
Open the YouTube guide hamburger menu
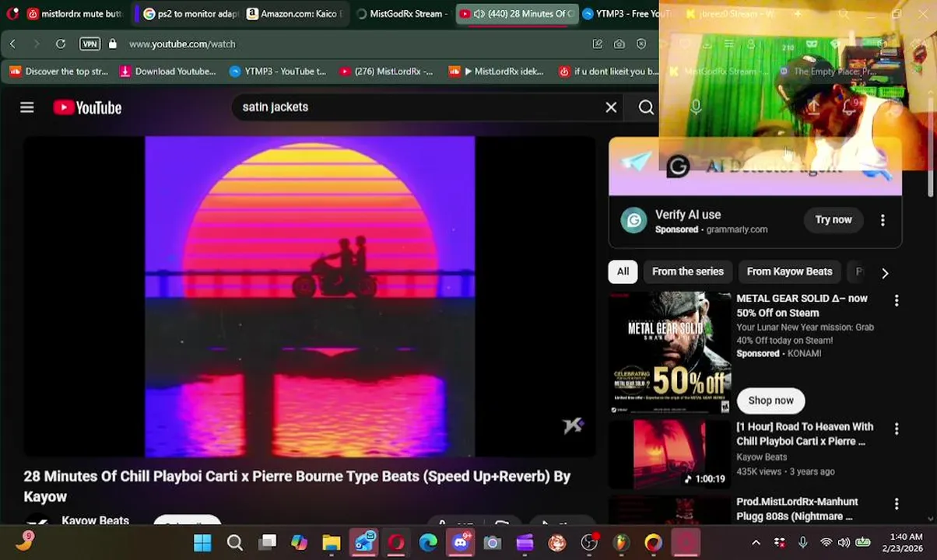point(27,107)
